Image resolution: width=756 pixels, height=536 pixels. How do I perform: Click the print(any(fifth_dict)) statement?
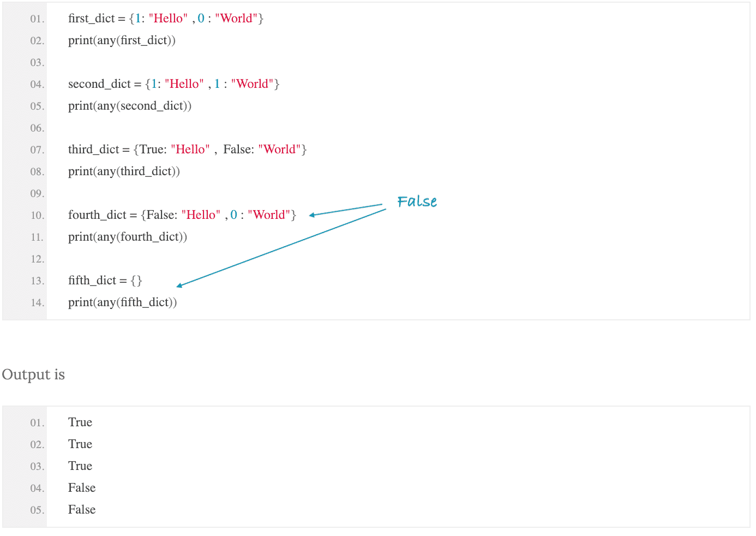[123, 302]
